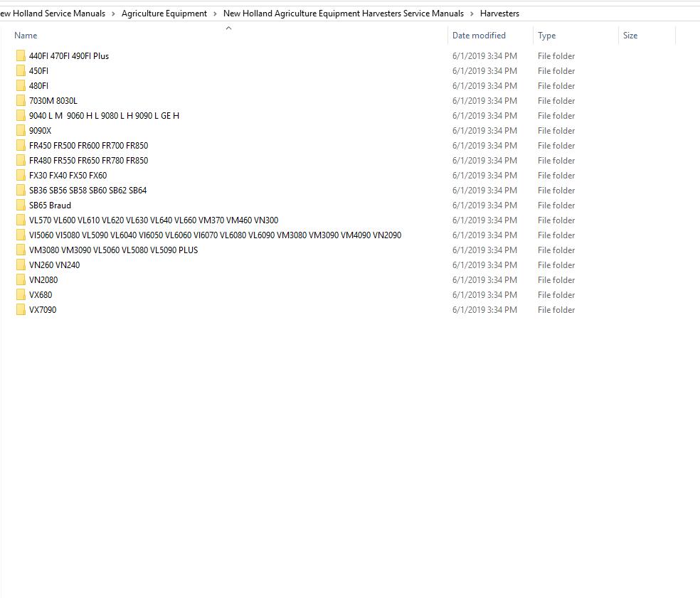The height and width of the screenshot is (598, 700).
Task: Select the 9040 L M 9060 H L folder icon
Action: click(x=21, y=116)
